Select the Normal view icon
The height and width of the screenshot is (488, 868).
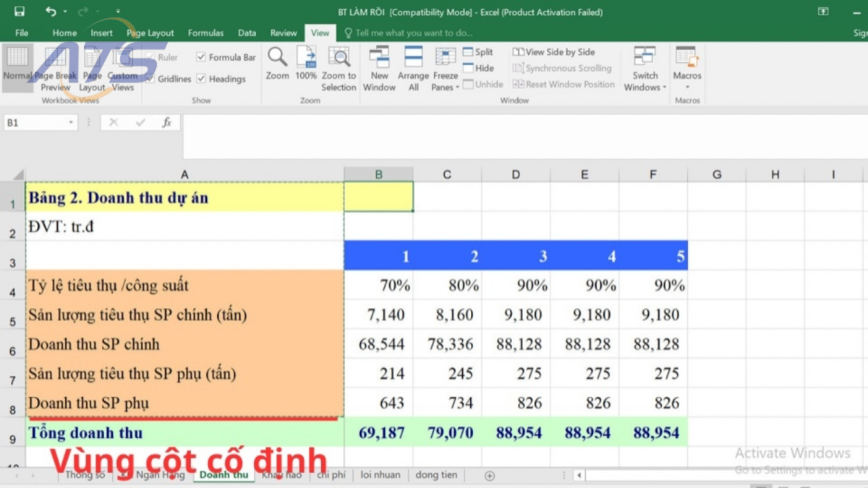click(17, 61)
